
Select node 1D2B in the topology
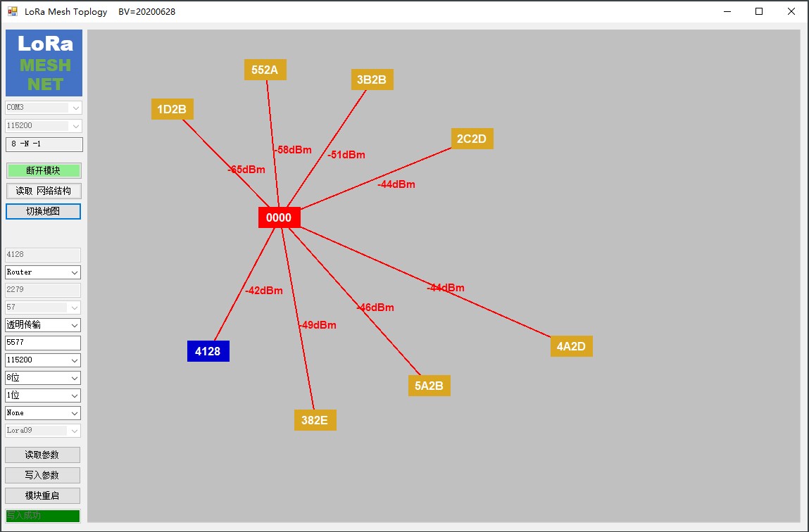(173, 109)
